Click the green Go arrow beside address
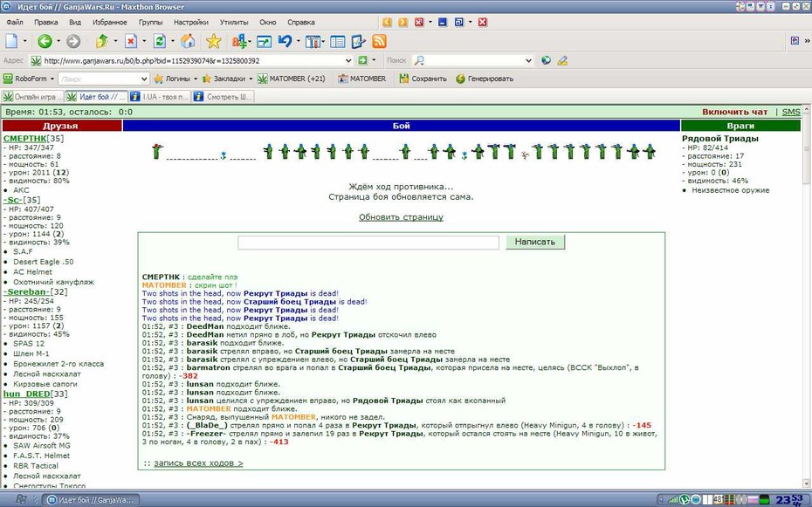Image resolution: width=812 pixels, height=507 pixels. click(362, 60)
